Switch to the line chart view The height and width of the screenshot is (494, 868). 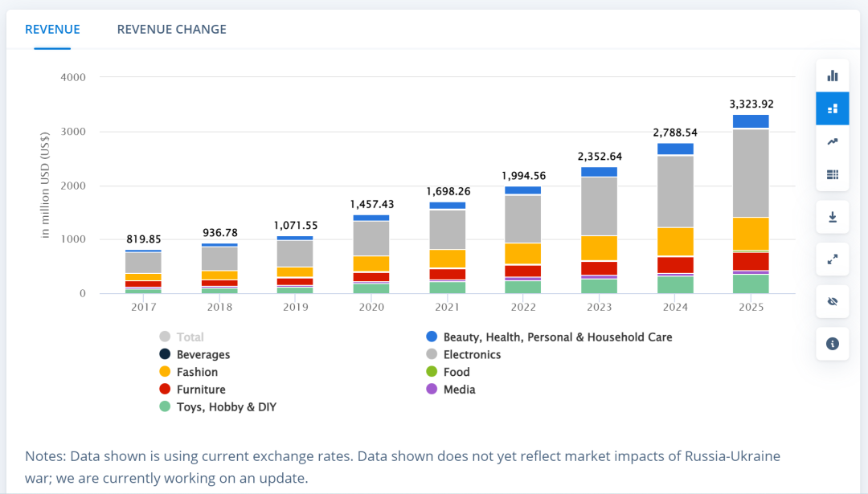(x=832, y=141)
